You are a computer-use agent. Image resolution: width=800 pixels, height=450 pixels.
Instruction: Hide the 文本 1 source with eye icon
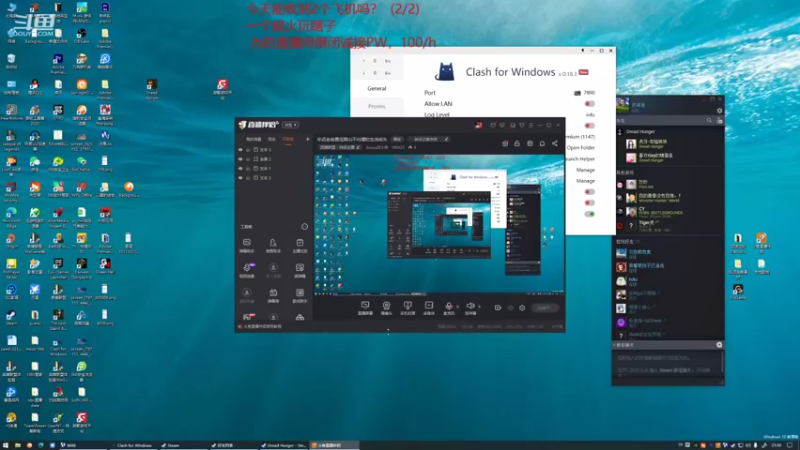click(240, 168)
